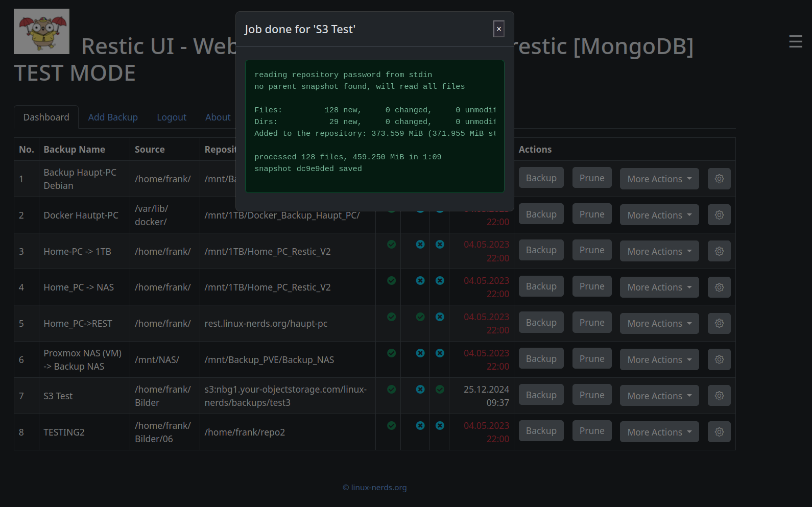The width and height of the screenshot is (812, 507).
Task: Start Backup for Home-PC -> 1TB row
Action: (x=541, y=250)
